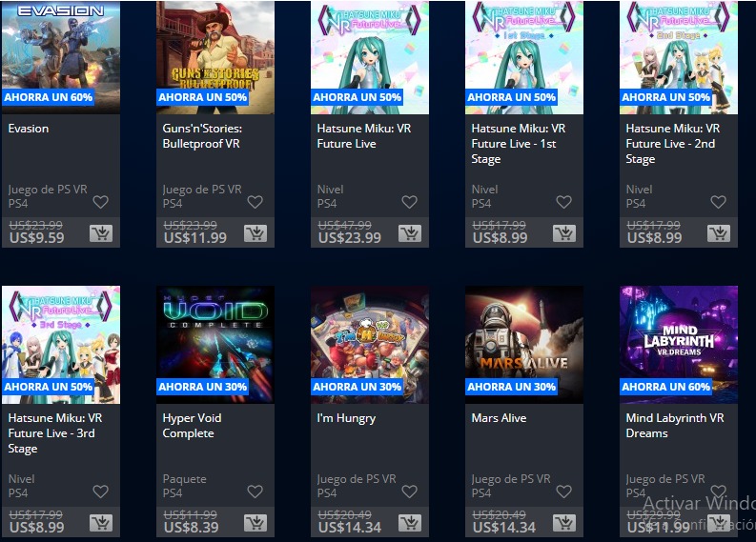Select the Mars Alive cover thumbnail
This screenshot has height=542, width=756.
524,345
